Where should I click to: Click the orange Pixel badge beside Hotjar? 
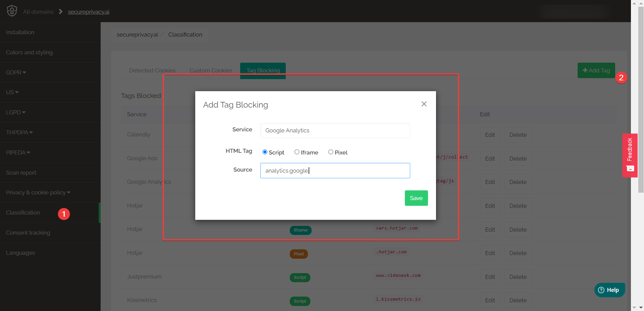(x=299, y=254)
